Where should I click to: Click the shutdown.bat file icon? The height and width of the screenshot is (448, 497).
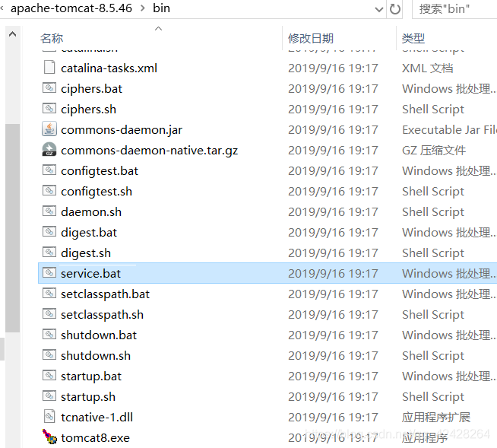(x=49, y=334)
